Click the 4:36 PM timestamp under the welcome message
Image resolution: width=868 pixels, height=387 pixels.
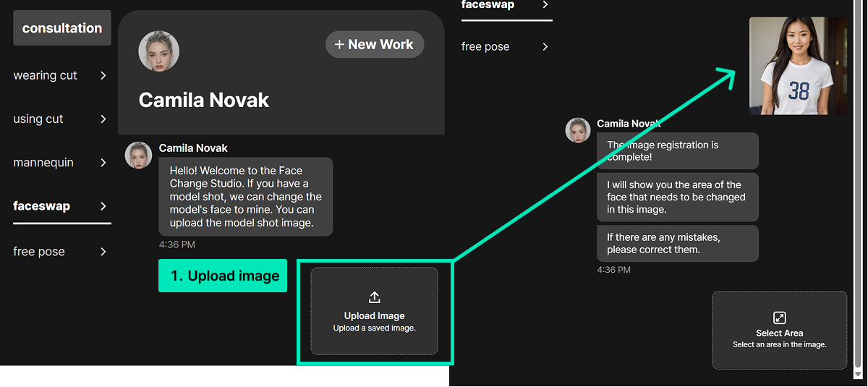pyautogui.click(x=177, y=244)
